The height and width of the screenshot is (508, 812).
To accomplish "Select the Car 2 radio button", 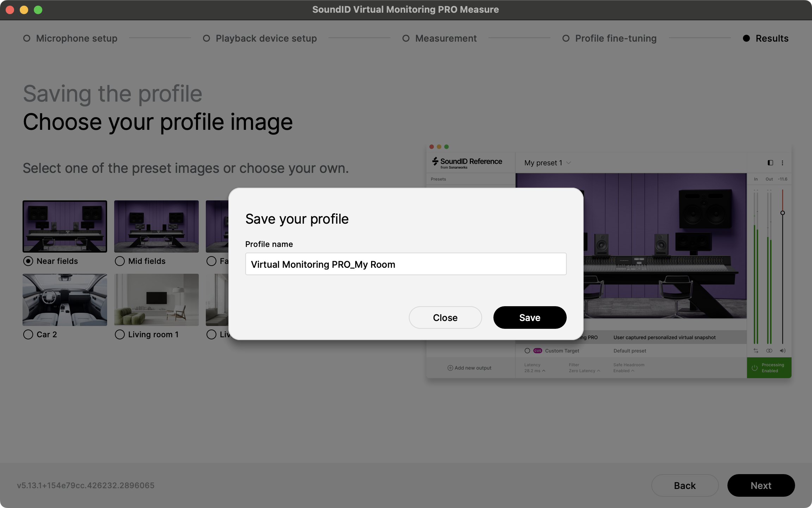I will click(28, 334).
